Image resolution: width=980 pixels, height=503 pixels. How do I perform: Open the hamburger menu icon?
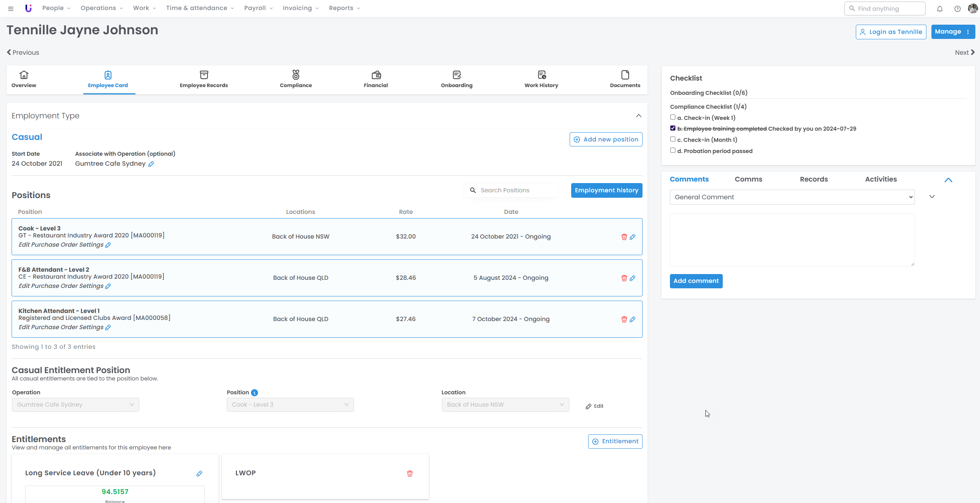tap(11, 8)
